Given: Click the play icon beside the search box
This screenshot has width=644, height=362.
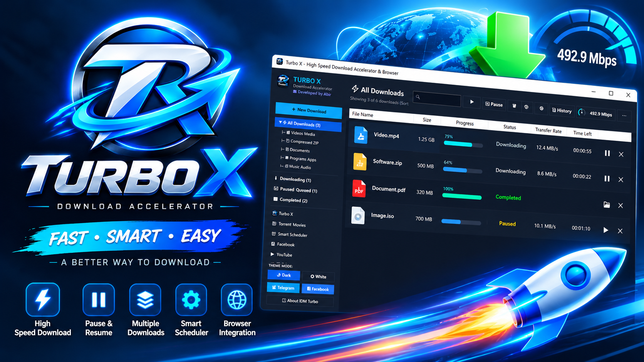Looking at the screenshot, I should pos(472,102).
